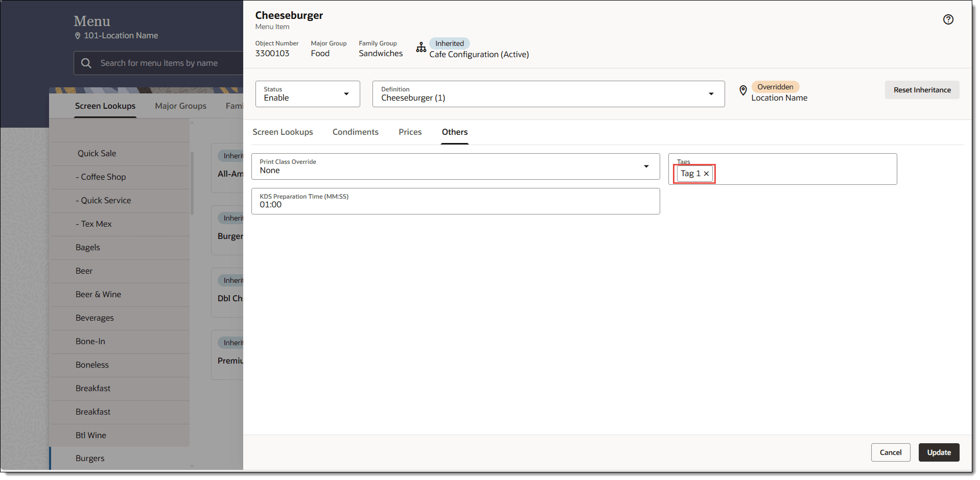Screen dimensions: 980x480
Task: Click the sidebar list scrollbar
Action: tap(192, 184)
